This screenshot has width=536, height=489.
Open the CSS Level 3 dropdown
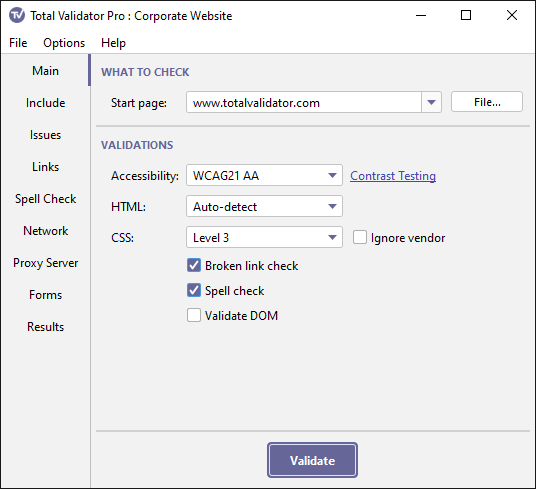264,237
